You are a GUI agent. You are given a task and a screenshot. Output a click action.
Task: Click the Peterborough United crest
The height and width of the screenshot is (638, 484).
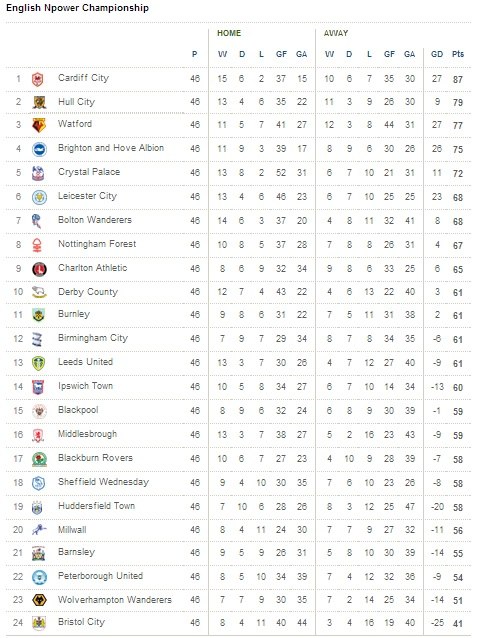click(39, 577)
